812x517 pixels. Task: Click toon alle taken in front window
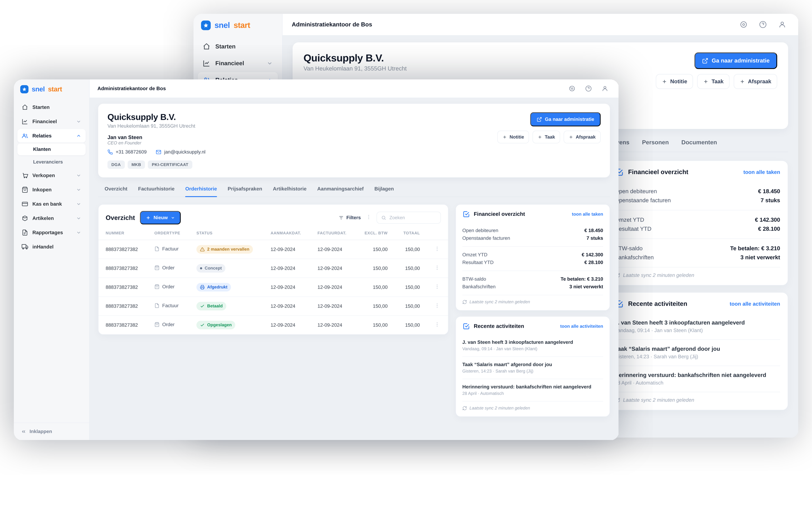[587, 214]
